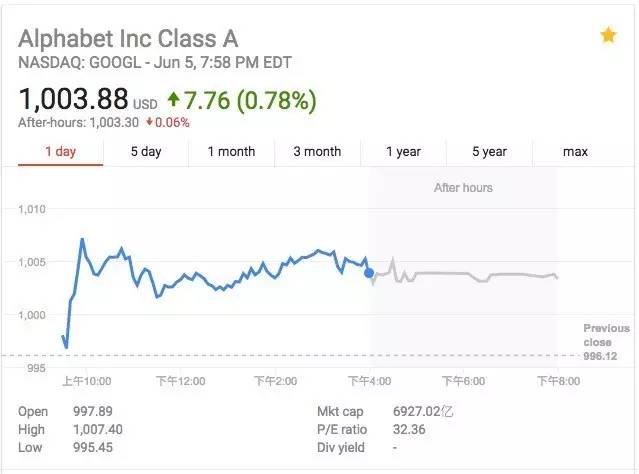Click the 上午10:00 axis time label
639x474 pixels.
coord(86,381)
